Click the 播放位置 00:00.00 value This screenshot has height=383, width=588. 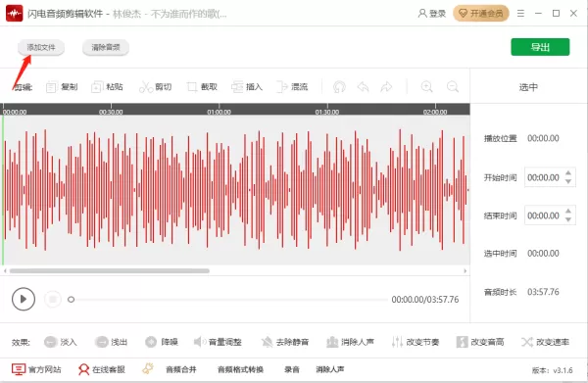coord(543,138)
